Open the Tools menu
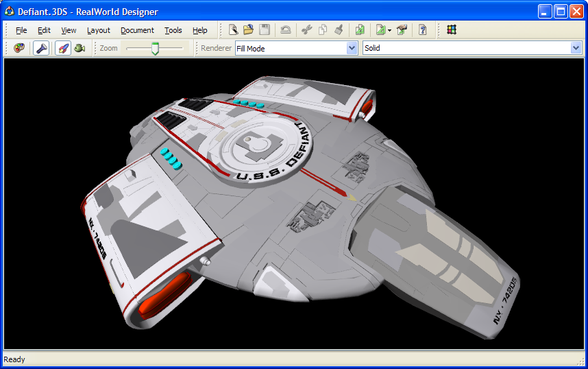This screenshot has width=588, height=369. tap(173, 30)
